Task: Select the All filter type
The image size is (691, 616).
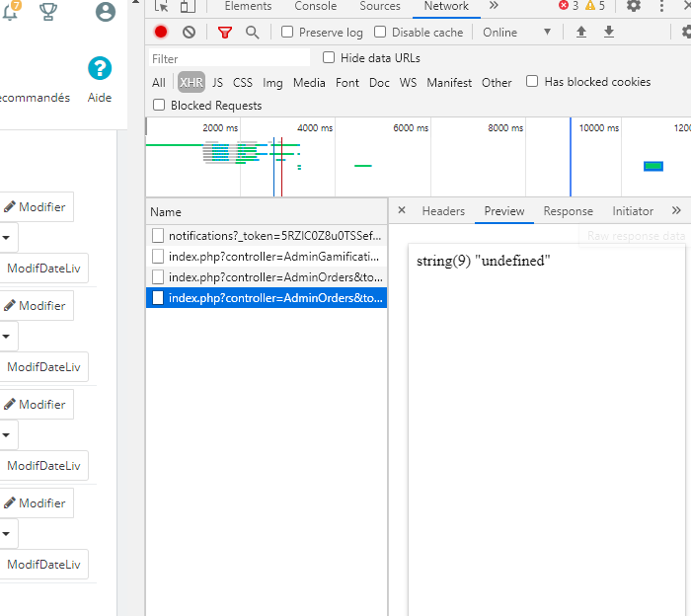Action: pos(159,82)
